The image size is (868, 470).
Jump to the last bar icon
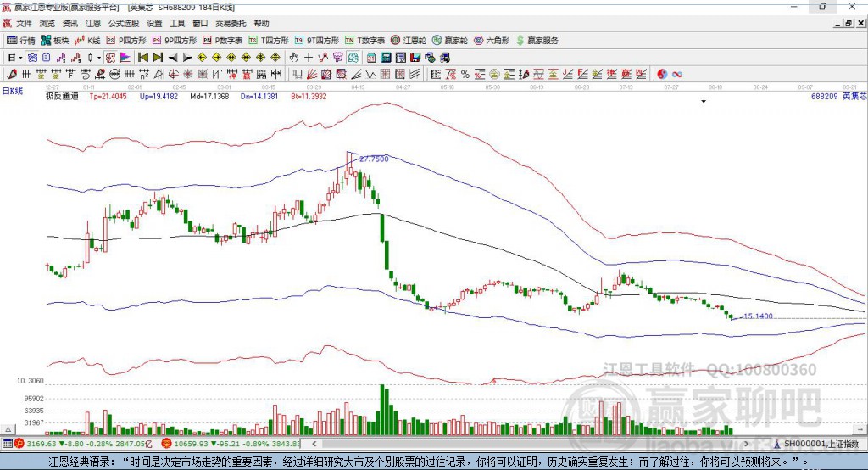click(x=158, y=58)
